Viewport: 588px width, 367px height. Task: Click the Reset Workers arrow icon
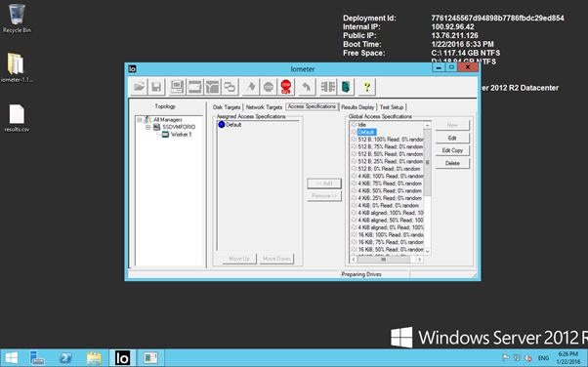click(307, 87)
